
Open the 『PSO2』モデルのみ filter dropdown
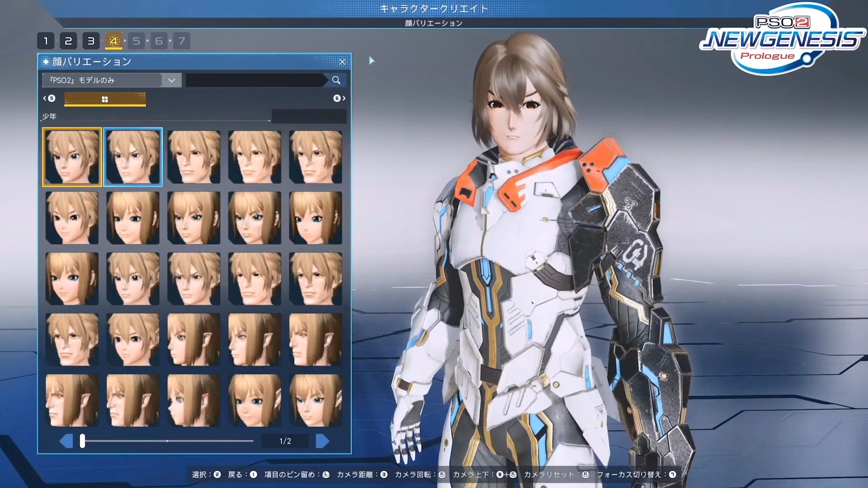pyautogui.click(x=112, y=80)
